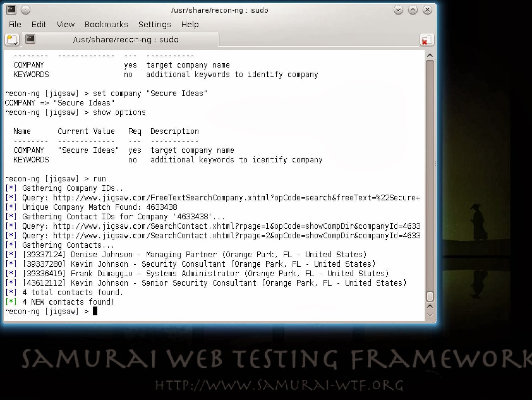Click the terminal cursor at the last prompt
This screenshot has width=532, height=400.
(x=95, y=311)
